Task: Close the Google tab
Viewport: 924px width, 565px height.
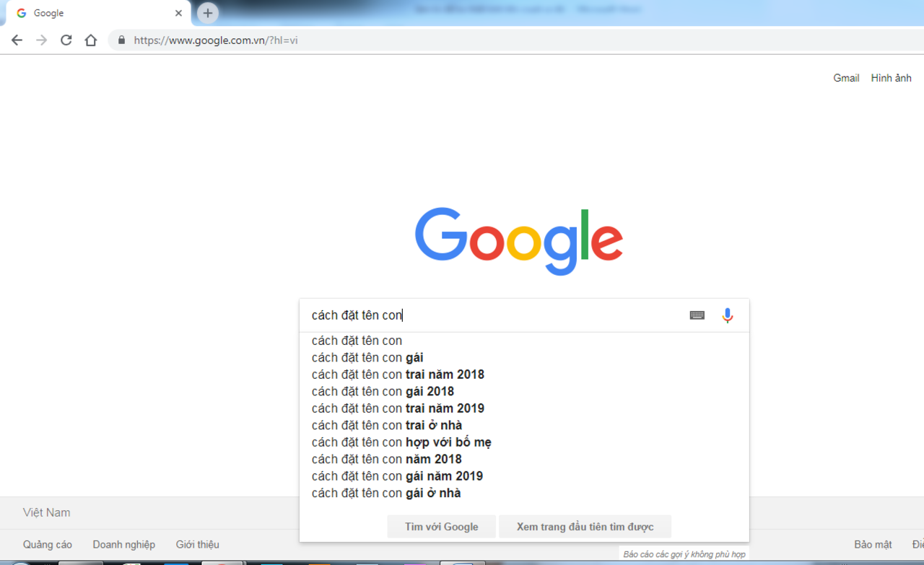Action: [x=178, y=13]
